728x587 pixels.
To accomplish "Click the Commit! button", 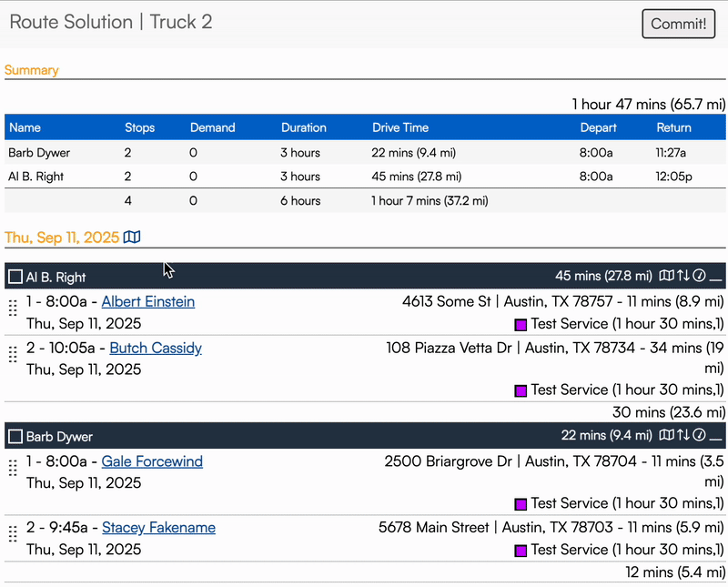I will pos(678,24).
